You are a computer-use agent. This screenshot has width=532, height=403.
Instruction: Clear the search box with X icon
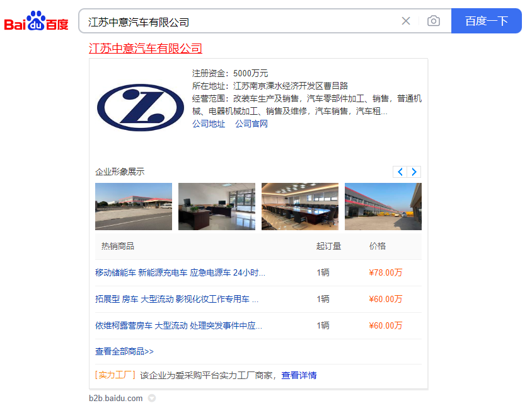pos(406,21)
